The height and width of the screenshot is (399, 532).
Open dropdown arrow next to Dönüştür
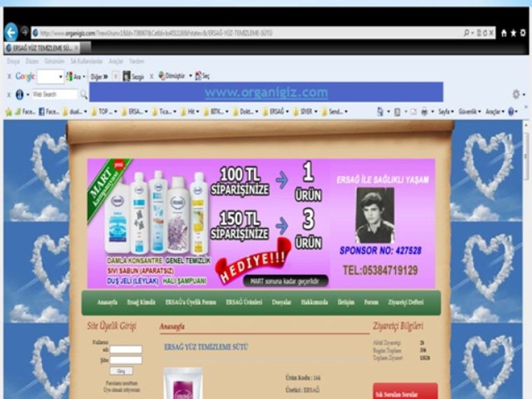(190, 76)
